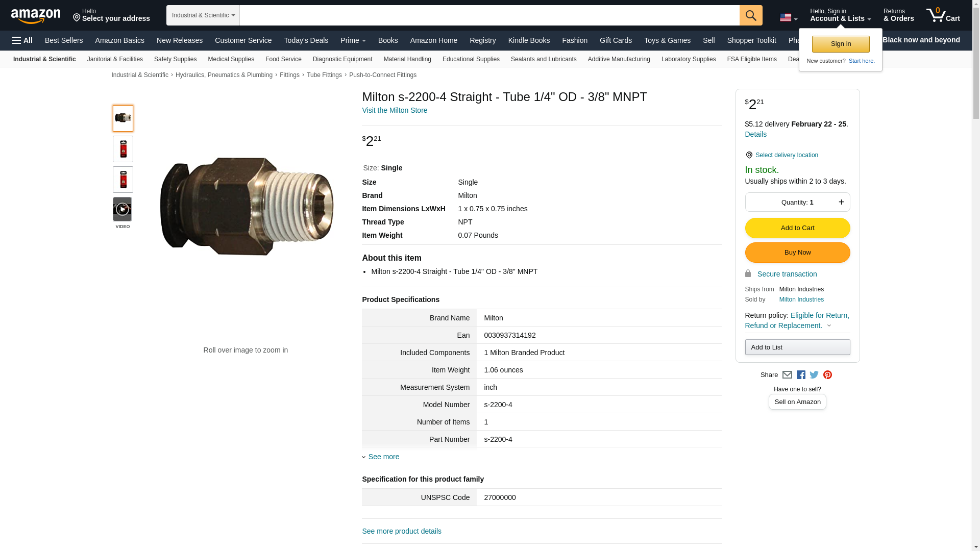Expand See more product specifications
Image resolution: width=980 pixels, height=551 pixels.
[383, 457]
